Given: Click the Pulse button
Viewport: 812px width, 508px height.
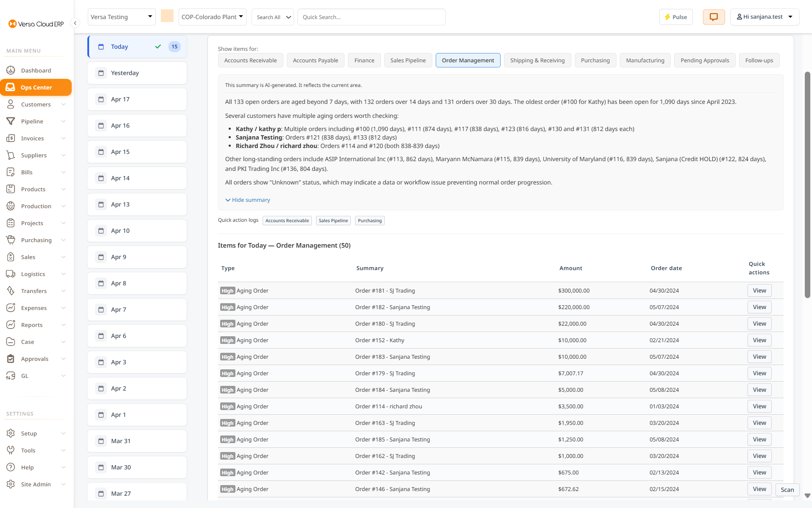Looking at the screenshot, I should point(676,17).
